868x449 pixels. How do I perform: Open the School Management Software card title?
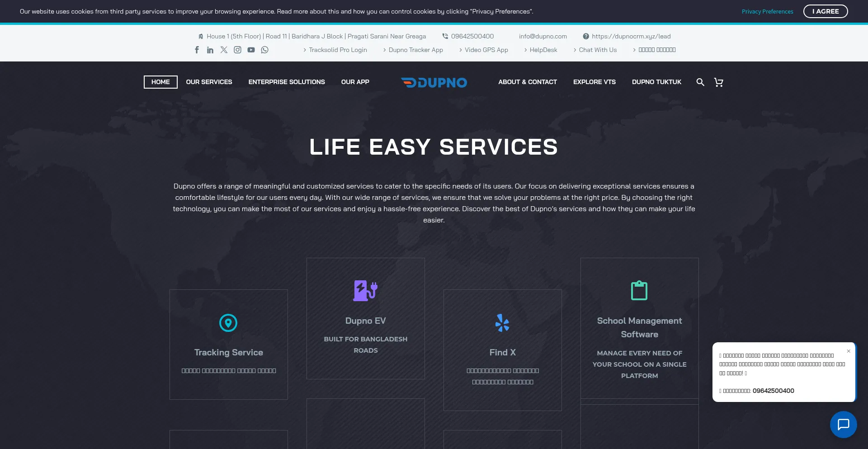click(x=639, y=327)
